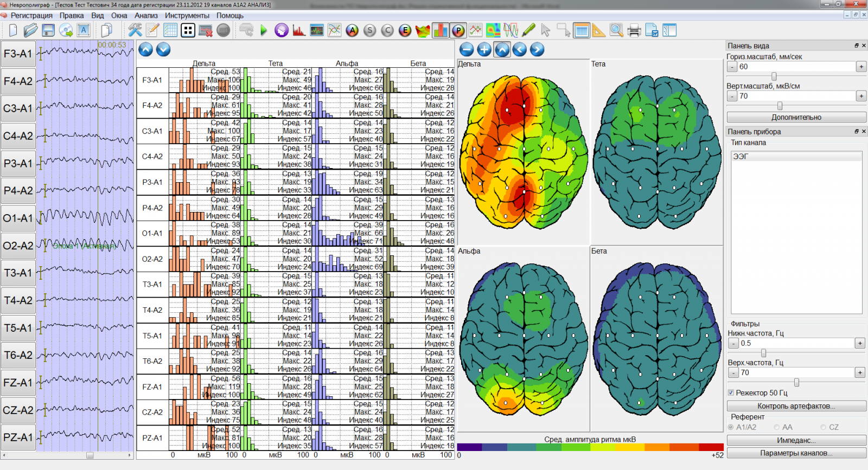The image size is (868, 470).
Task: Click the purple brain head icon
Action: coord(281,30)
